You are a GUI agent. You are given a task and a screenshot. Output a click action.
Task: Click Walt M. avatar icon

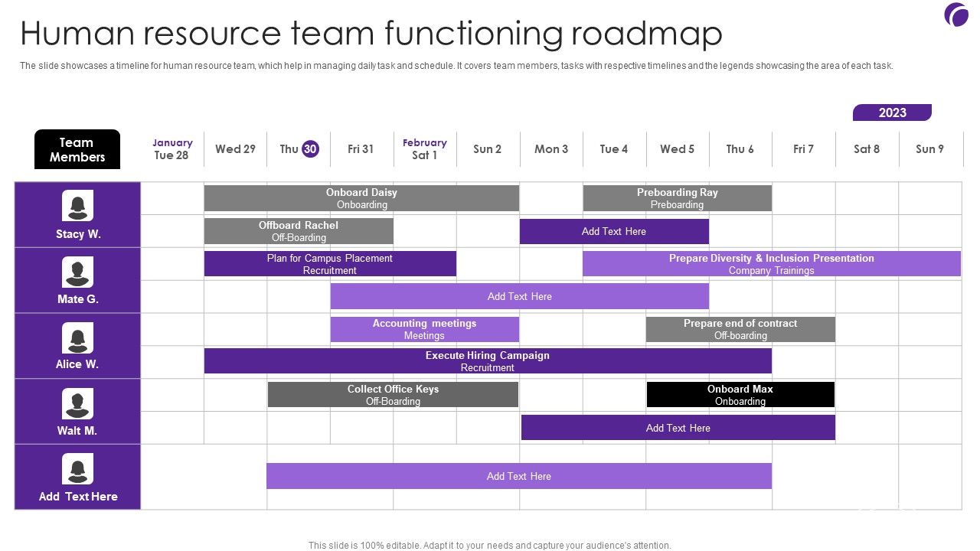click(77, 404)
